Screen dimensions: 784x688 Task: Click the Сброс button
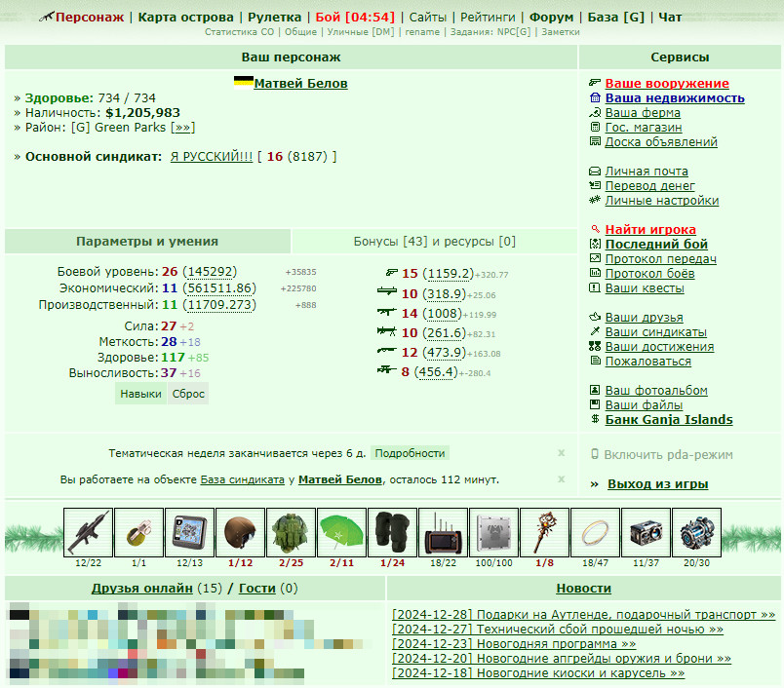(188, 394)
